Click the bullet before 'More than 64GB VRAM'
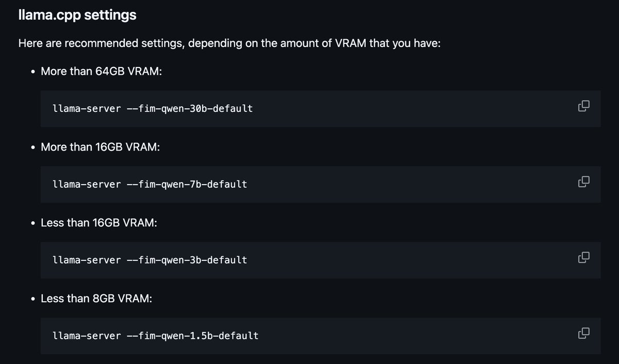 point(32,72)
